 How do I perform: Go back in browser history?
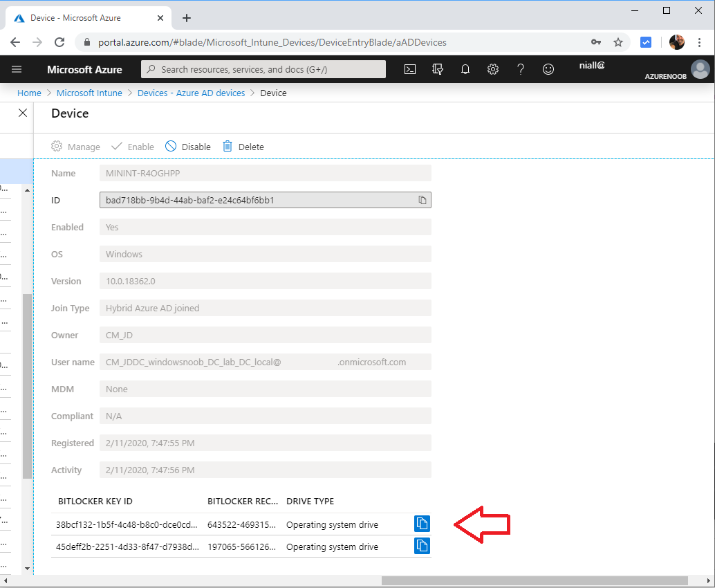[15, 42]
